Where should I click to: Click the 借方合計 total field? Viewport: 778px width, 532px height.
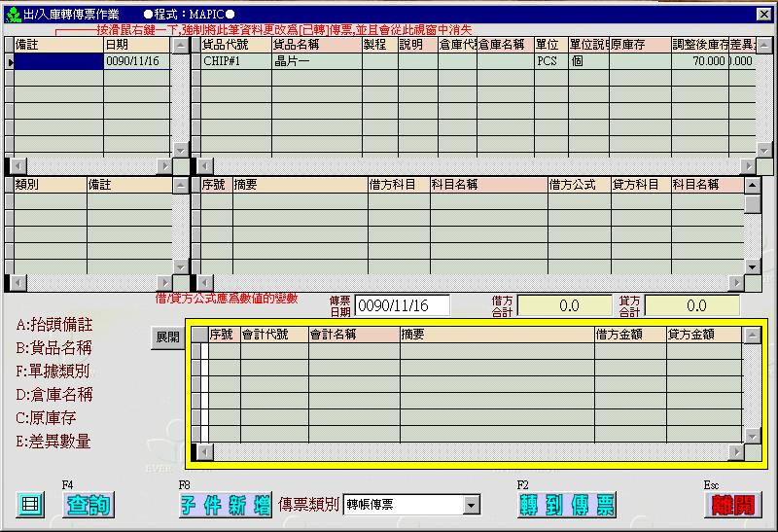point(564,305)
